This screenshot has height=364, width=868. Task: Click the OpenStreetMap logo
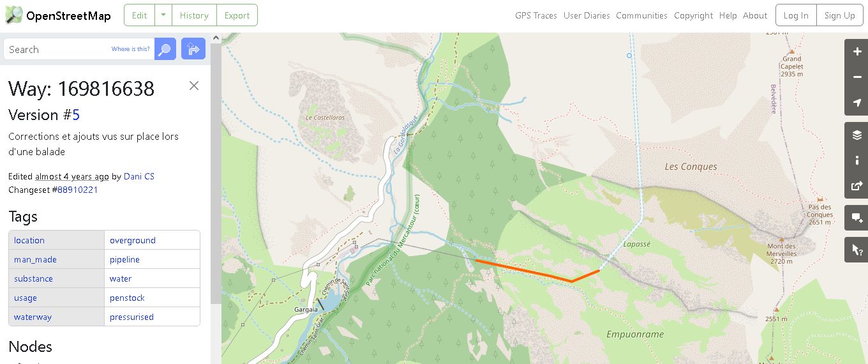click(58, 15)
